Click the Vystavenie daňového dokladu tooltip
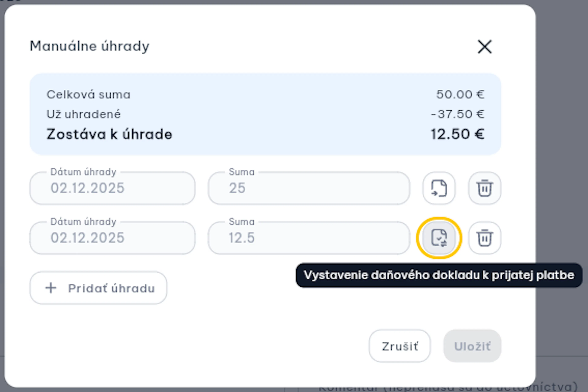The image size is (588, 392). pos(439,275)
